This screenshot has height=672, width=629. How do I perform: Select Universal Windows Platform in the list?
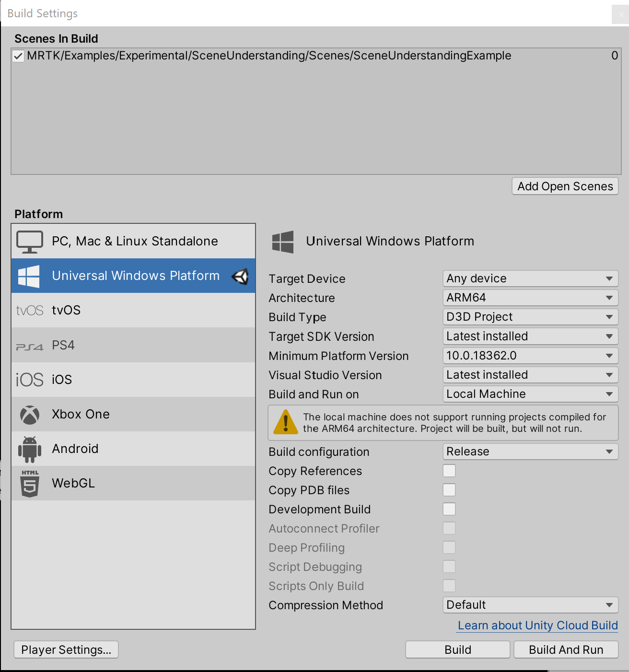pos(133,276)
